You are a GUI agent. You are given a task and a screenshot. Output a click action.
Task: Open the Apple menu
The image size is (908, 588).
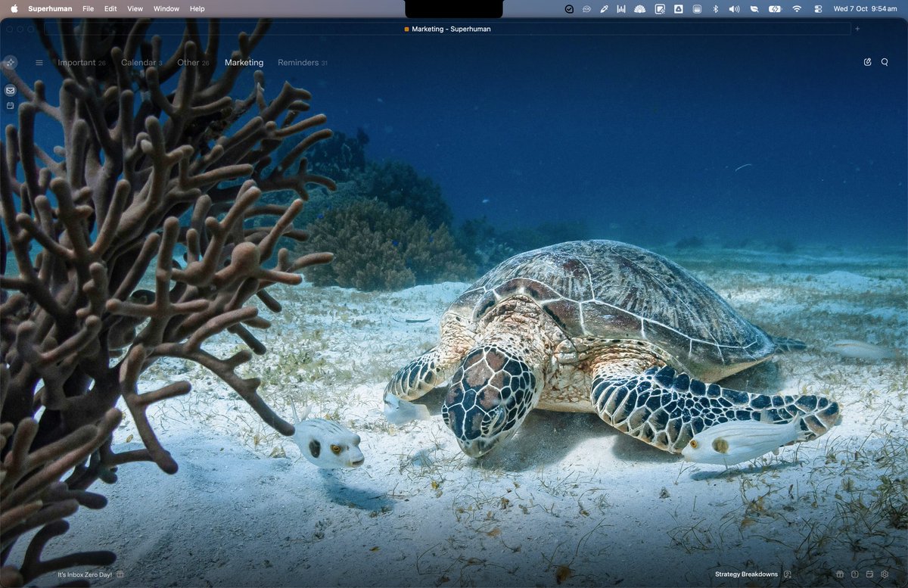14,9
